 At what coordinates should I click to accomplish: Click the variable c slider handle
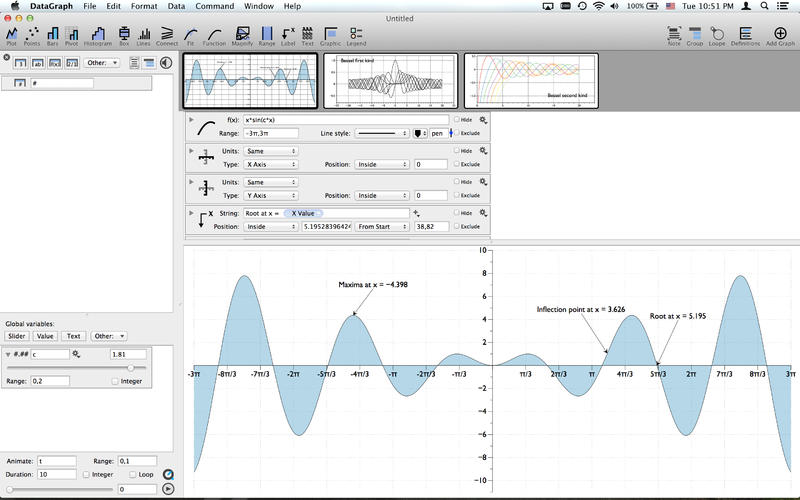[x=130, y=368]
